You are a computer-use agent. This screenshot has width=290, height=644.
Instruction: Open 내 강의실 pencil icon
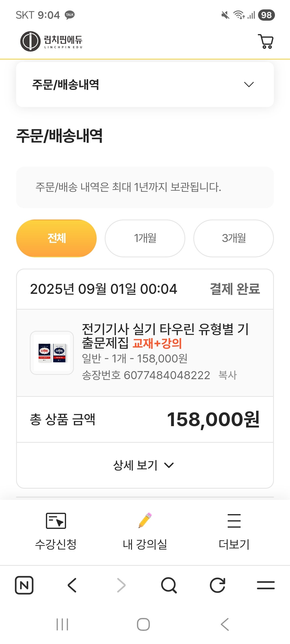145,521
